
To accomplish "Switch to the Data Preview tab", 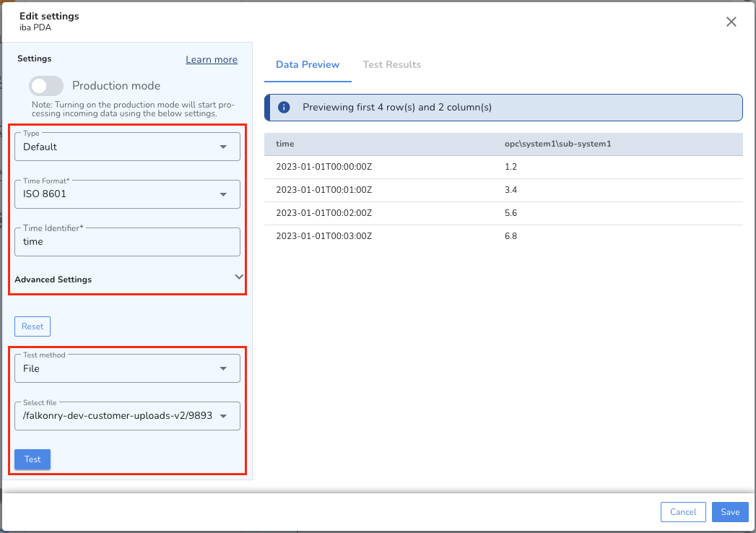I will pyautogui.click(x=308, y=64).
